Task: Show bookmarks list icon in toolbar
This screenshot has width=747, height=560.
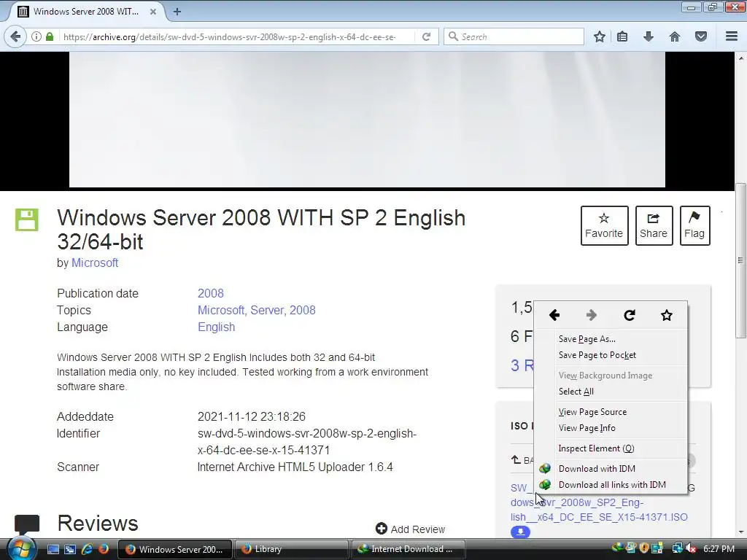Action: coord(622,36)
